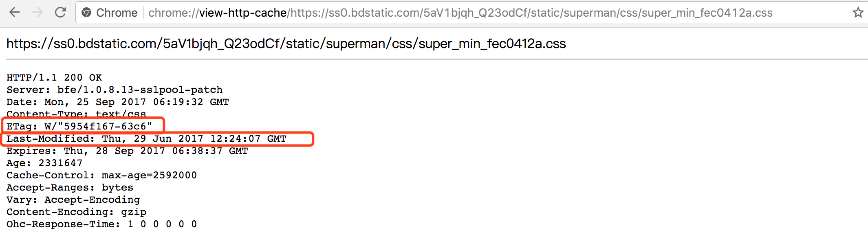The width and height of the screenshot is (868, 237).
Task: Click the Date header line
Action: click(118, 102)
